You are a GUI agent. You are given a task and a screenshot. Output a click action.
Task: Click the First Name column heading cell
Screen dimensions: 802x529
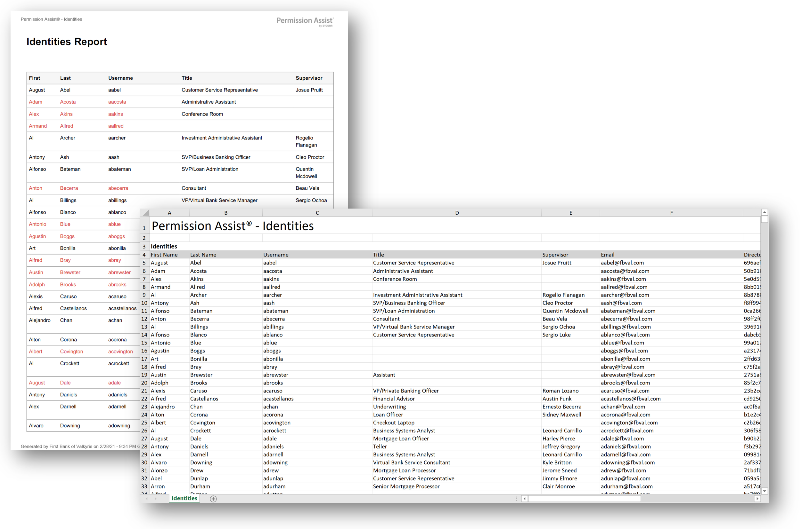point(163,255)
